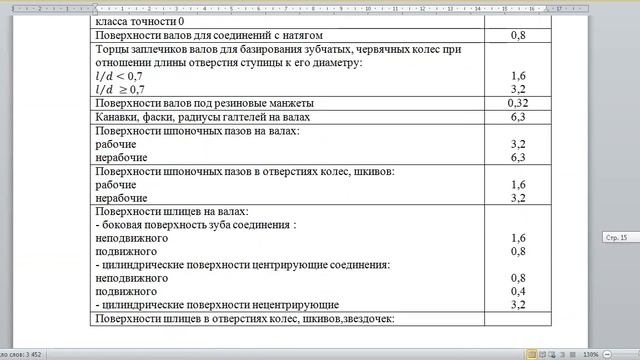The image size is (640, 360).
Task: Click 'Поверхности шпоночных пазов в отверстиях колес'
Action: (245, 171)
